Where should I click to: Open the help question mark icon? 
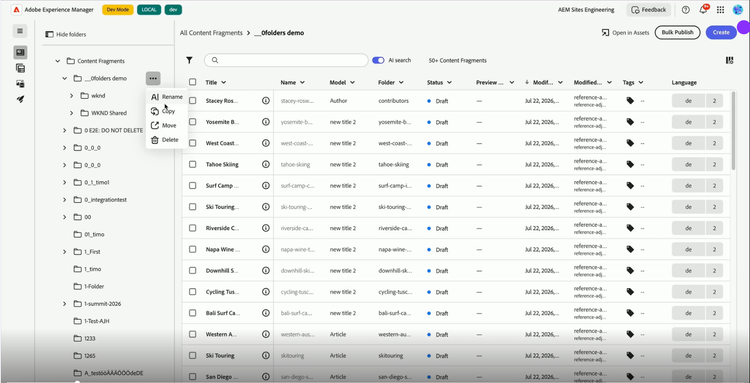click(685, 10)
